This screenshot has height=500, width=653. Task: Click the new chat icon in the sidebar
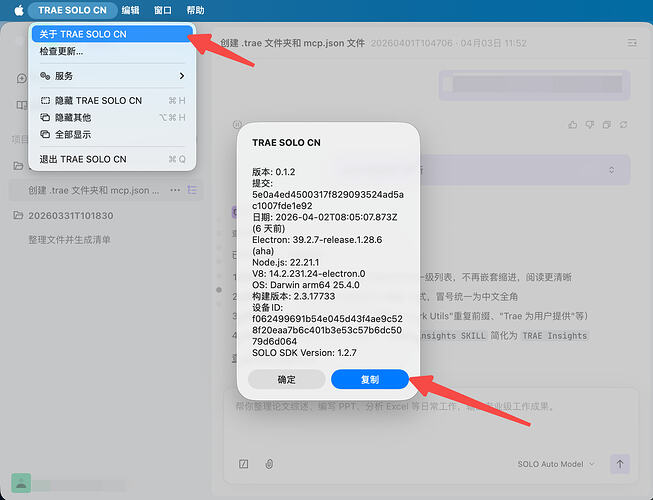coord(21,78)
